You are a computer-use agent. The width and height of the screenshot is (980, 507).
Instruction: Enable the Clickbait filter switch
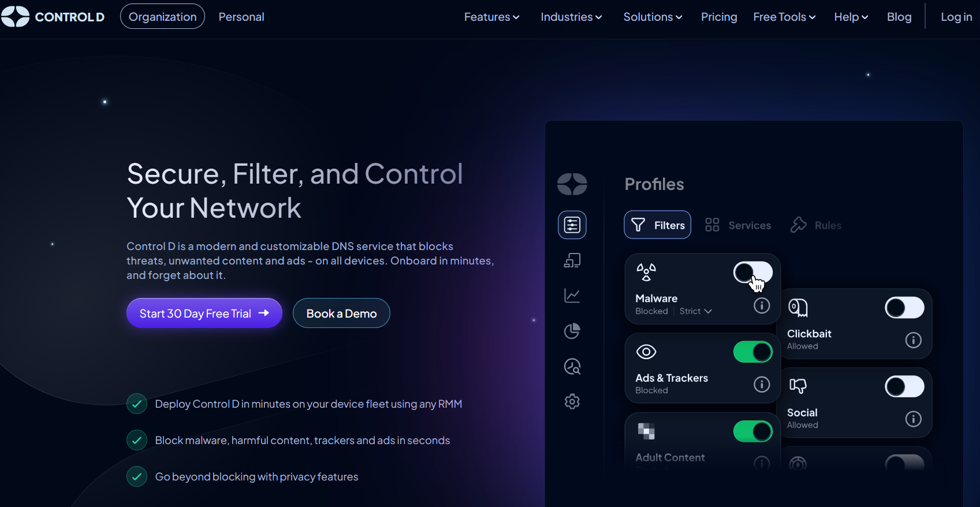click(x=905, y=308)
